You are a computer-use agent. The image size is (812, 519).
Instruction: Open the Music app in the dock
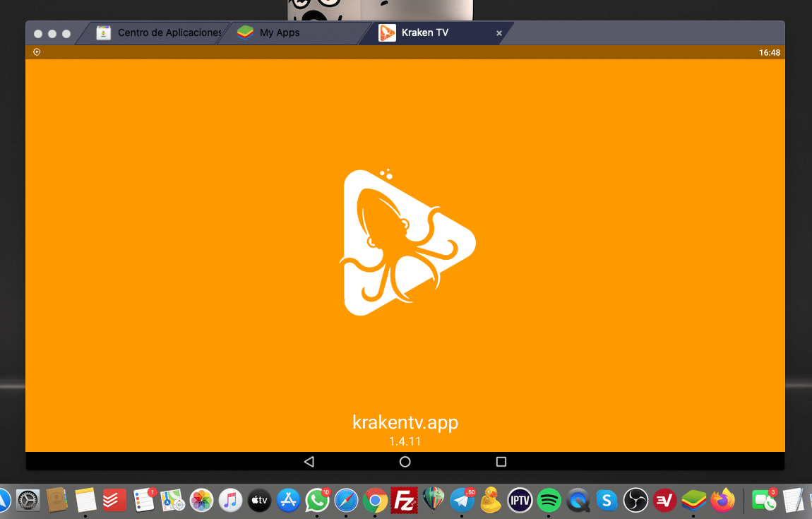pos(230,501)
